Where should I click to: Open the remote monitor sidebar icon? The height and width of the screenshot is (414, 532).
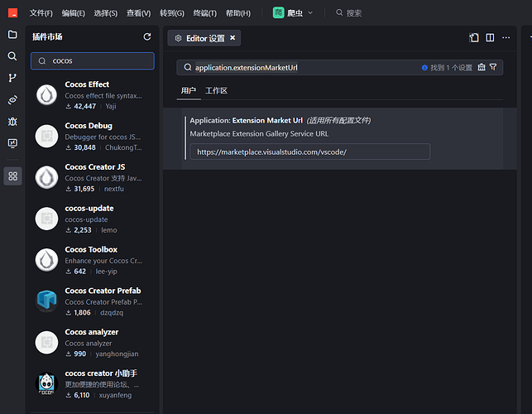[x=12, y=142]
